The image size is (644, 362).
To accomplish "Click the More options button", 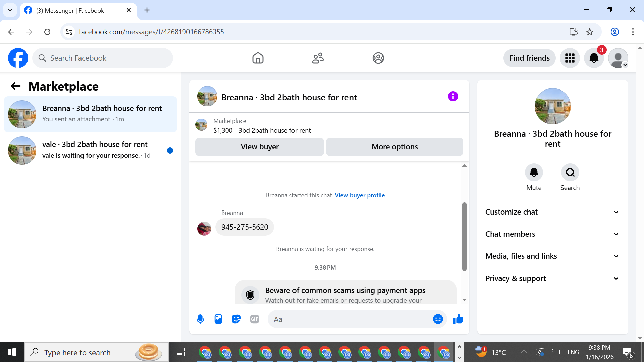I will pos(394,147).
